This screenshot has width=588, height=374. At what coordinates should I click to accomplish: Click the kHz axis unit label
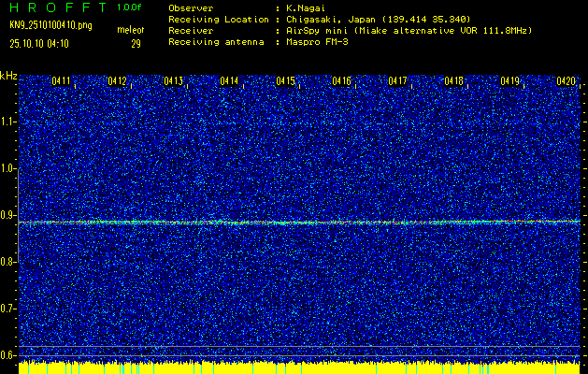click(x=8, y=75)
